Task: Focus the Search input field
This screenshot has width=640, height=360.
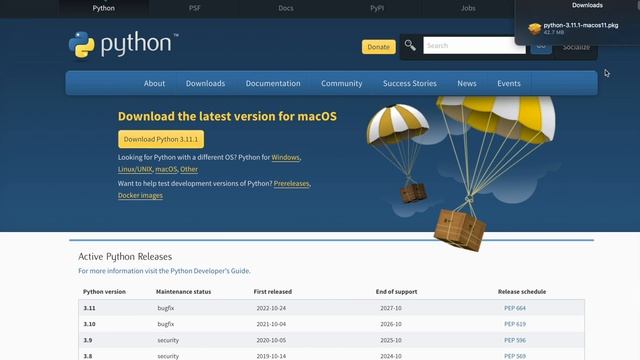Action: (x=474, y=45)
